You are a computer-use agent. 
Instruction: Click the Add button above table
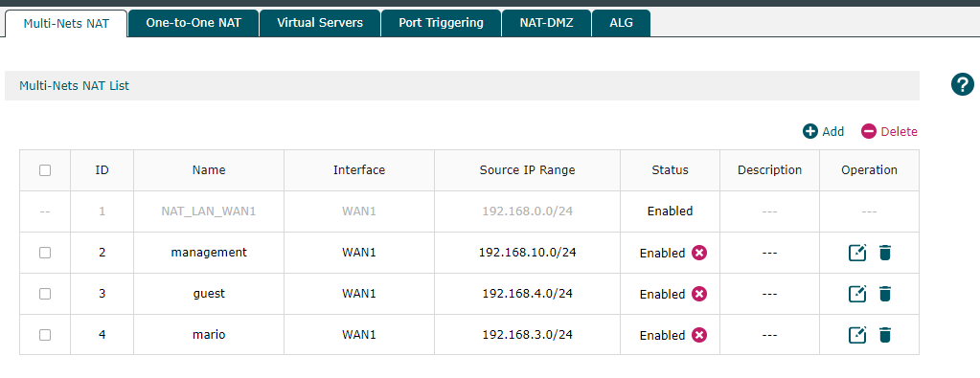pyautogui.click(x=823, y=131)
